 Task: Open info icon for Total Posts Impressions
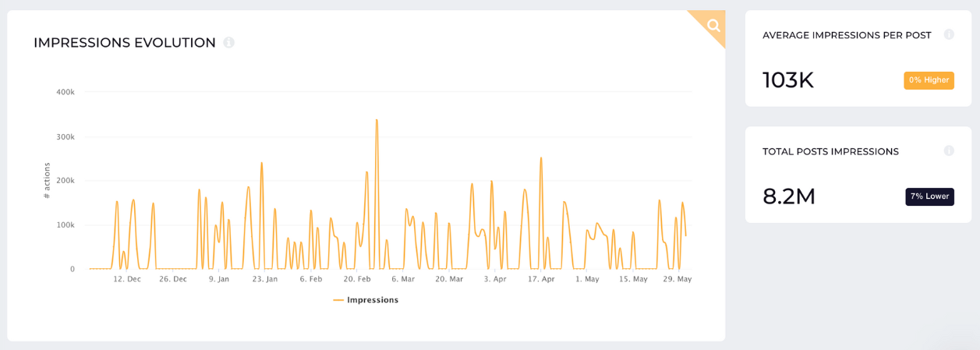pyautogui.click(x=949, y=151)
